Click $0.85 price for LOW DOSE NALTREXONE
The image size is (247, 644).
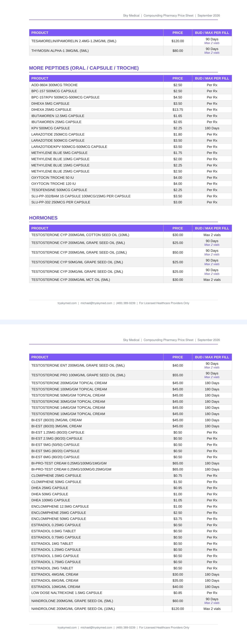(x=178, y=593)
